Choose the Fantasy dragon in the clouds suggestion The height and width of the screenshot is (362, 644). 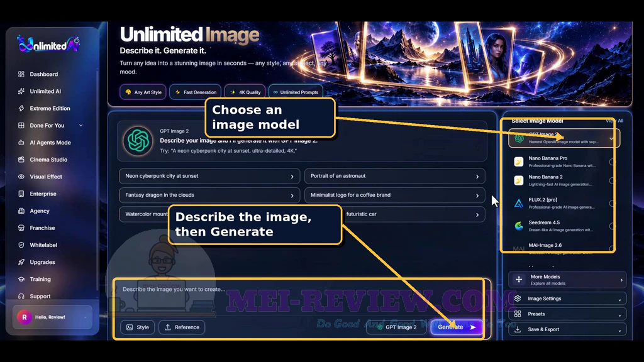coord(209,195)
